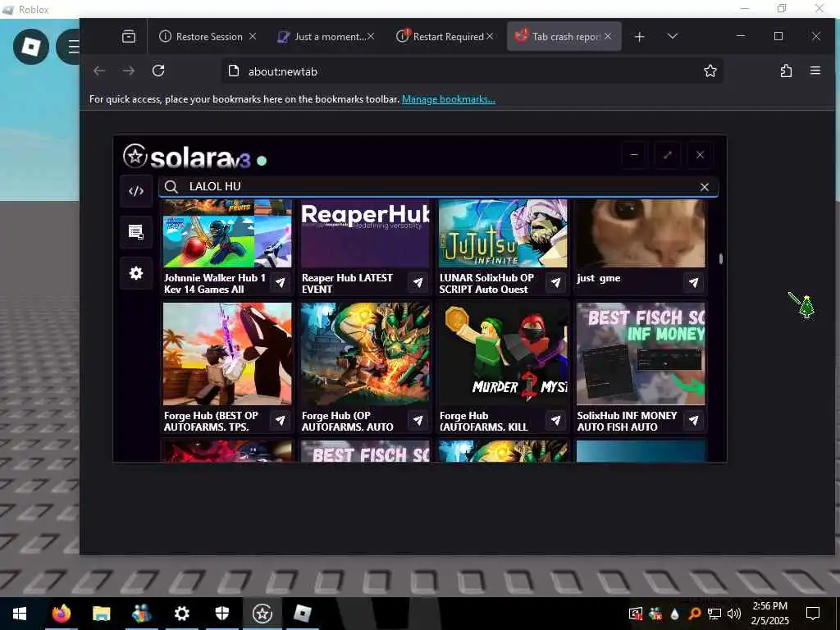Launch Firefox from the taskbar
Screen dimensions: 840x630
coord(61,614)
